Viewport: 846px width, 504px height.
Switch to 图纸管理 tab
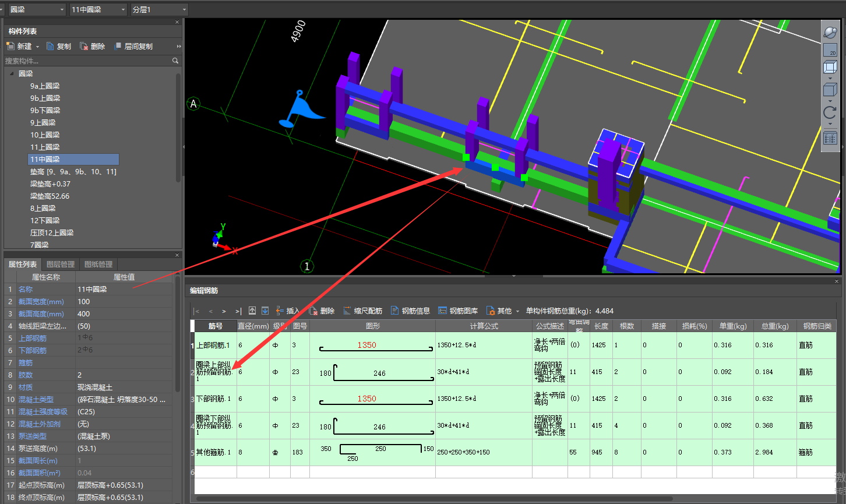(x=98, y=265)
